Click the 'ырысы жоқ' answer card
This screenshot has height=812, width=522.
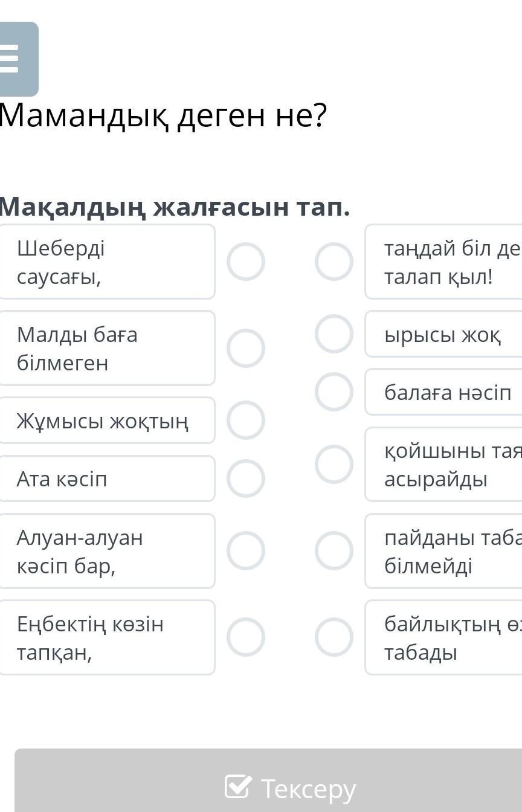(444, 334)
